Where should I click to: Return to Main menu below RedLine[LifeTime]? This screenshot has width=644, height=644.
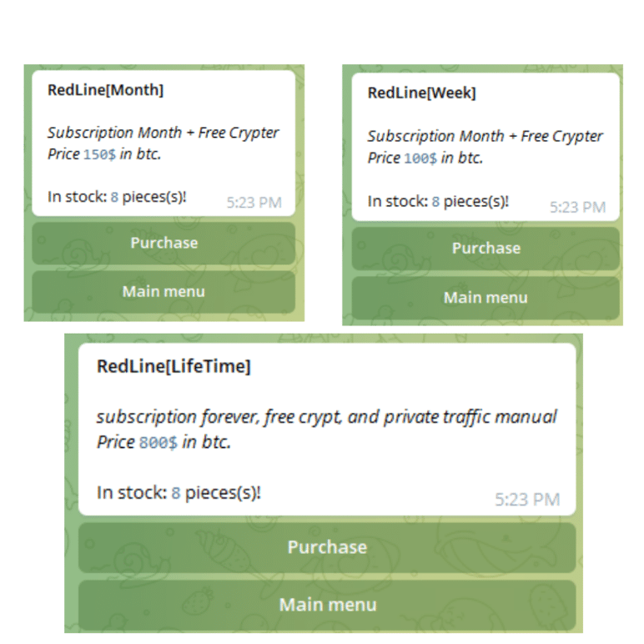(327, 605)
